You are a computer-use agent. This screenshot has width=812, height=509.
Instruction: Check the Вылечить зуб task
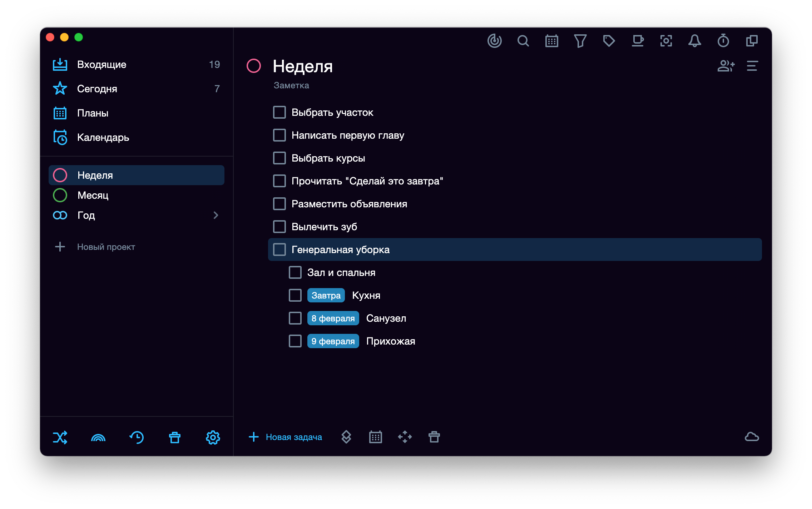279,227
